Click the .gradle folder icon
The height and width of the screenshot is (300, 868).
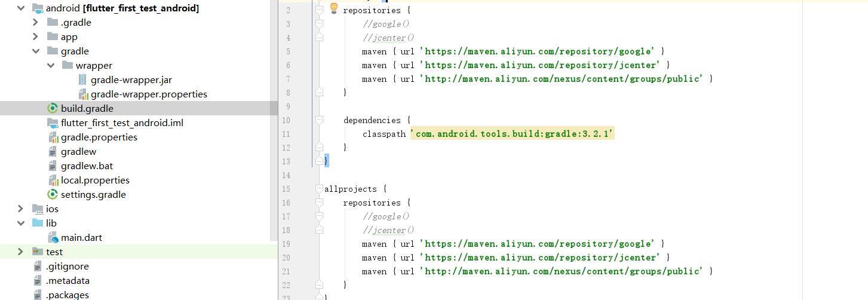coord(53,23)
